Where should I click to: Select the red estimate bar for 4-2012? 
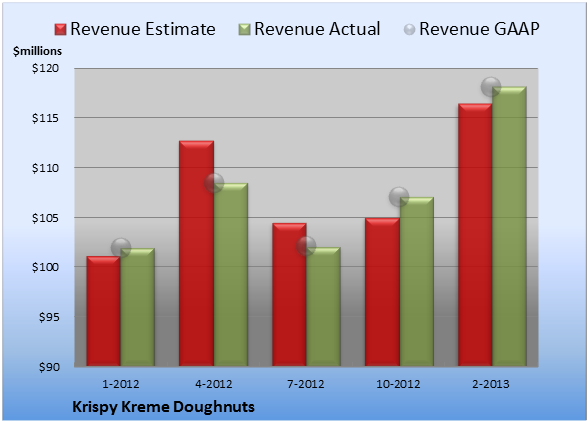tap(196, 253)
